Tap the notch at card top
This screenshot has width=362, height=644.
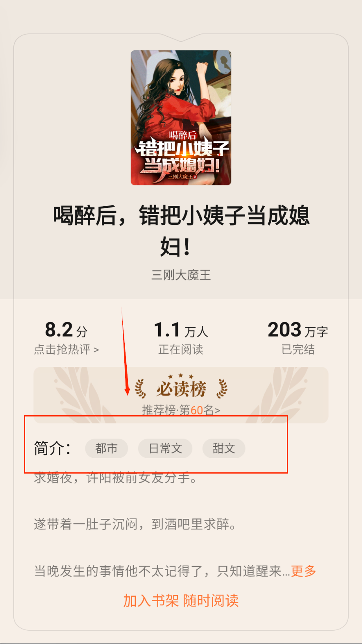click(181, 38)
